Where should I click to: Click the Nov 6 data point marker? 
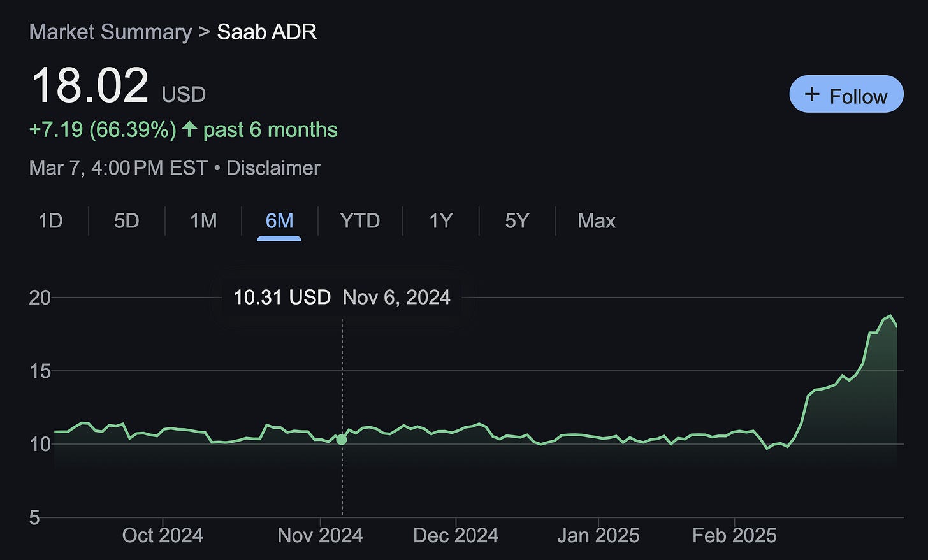point(342,440)
